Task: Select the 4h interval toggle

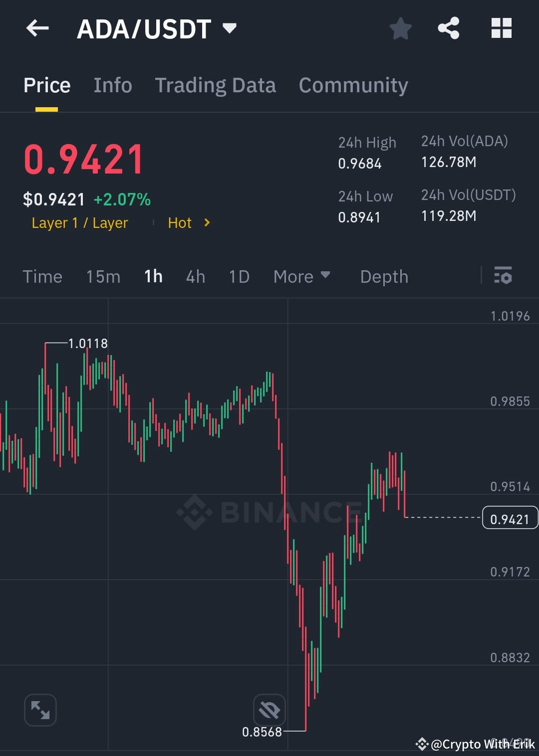Action: click(195, 276)
